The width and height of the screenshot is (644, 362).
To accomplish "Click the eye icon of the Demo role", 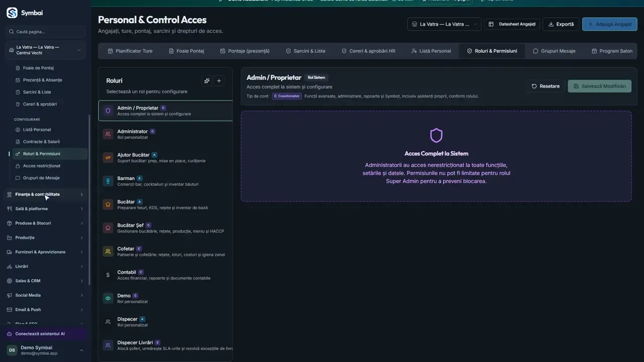I will 108,299.
